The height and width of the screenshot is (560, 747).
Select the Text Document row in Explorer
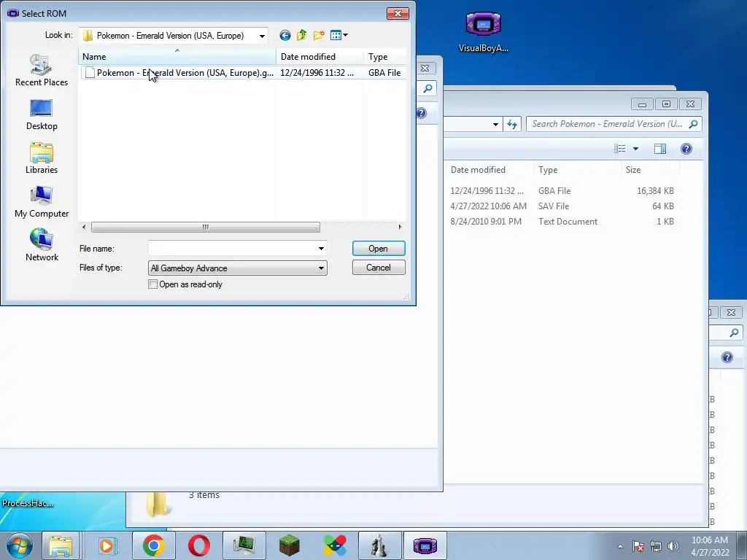pos(562,222)
